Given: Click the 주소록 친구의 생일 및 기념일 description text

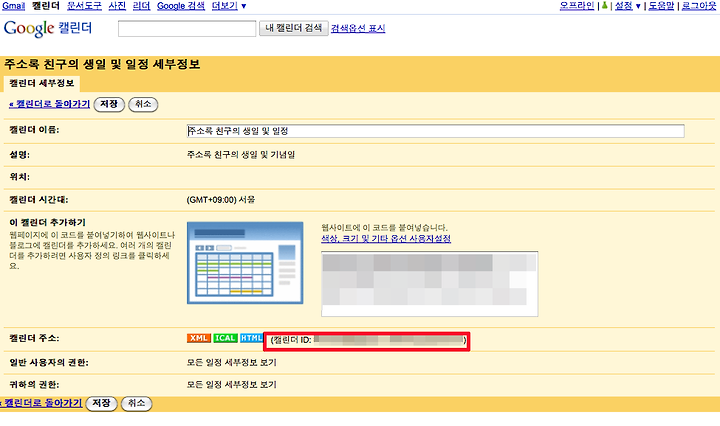Looking at the screenshot, I should [x=241, y=155].
